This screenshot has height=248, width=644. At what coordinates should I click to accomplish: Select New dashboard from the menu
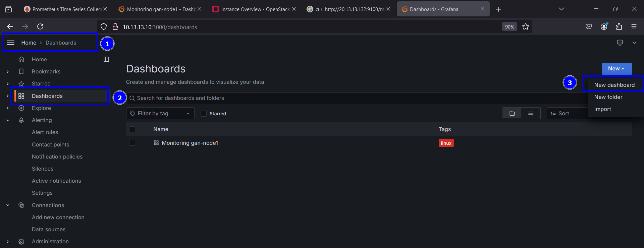pyautogui.click(x=614, y=85)
